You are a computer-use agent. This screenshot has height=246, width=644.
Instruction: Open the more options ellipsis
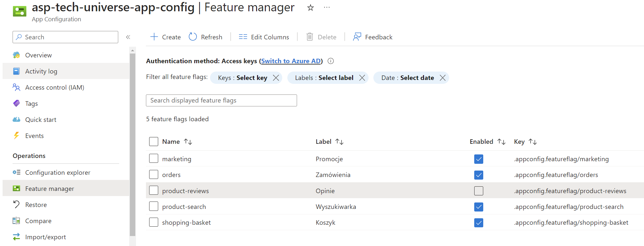point(327,7)
